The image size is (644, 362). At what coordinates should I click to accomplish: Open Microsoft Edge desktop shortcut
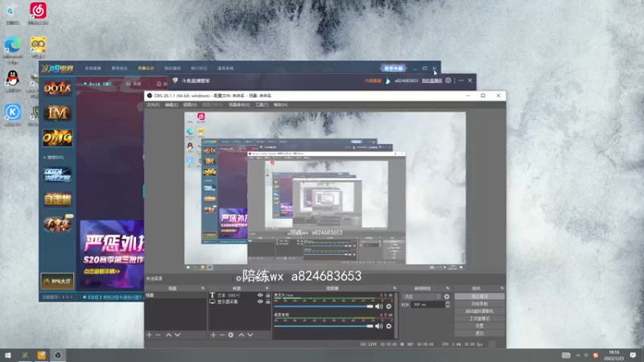pyautogui.click(x=13, y=50)
